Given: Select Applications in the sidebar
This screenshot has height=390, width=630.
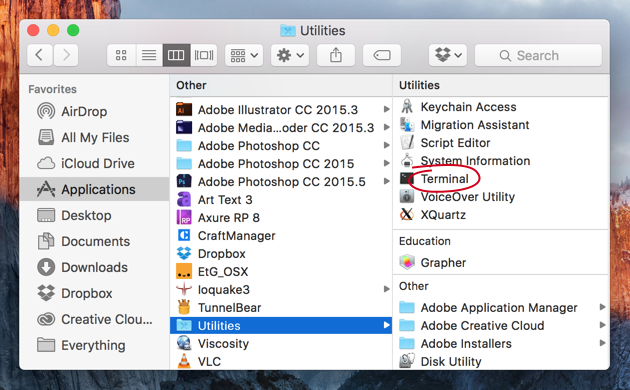Looking at the screenshot, I should [x=94, y=189].
